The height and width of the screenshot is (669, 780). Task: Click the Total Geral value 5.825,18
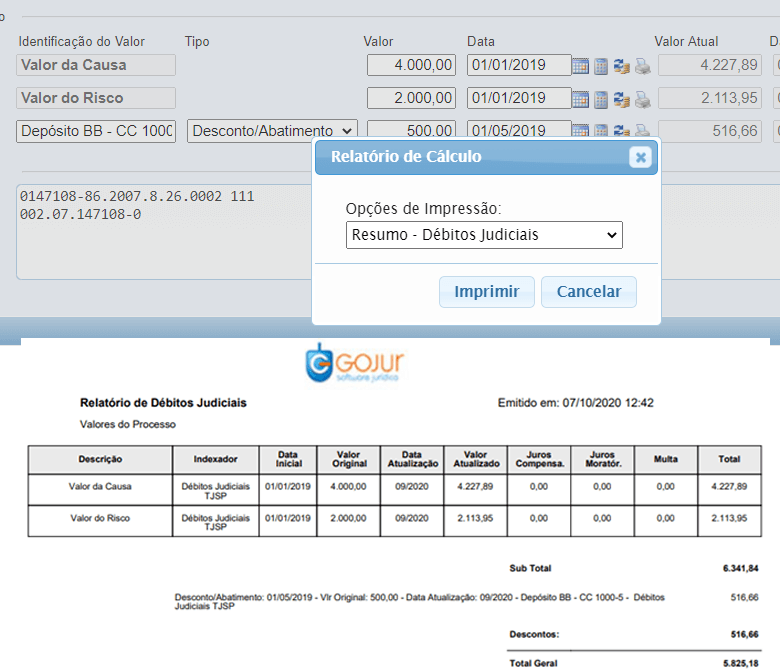point(741,663)
